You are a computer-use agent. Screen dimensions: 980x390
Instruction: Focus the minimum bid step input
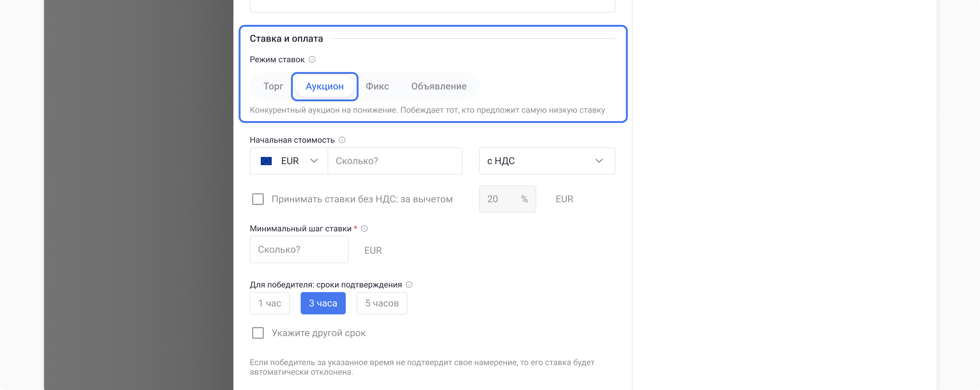tap(299, 250)
